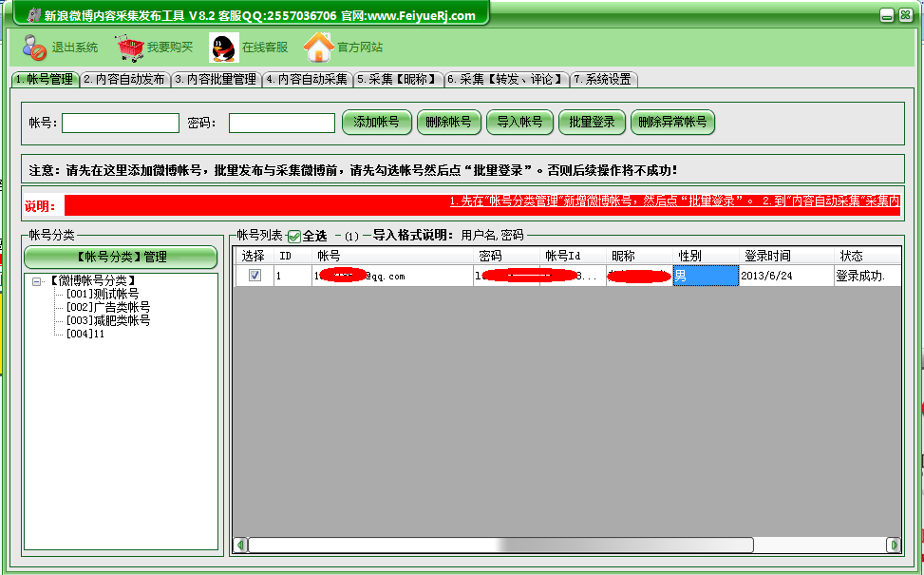Select tab 5. 采集【昵称】

(x=398, y=79)
